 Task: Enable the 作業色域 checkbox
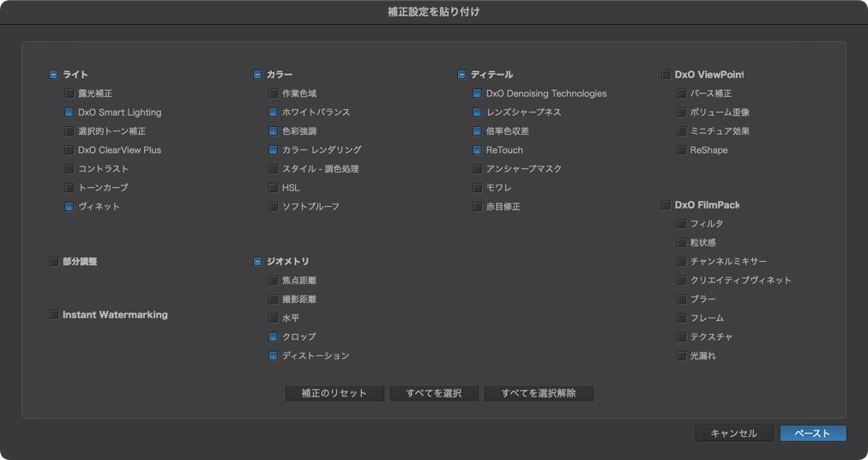click(273, 94)
